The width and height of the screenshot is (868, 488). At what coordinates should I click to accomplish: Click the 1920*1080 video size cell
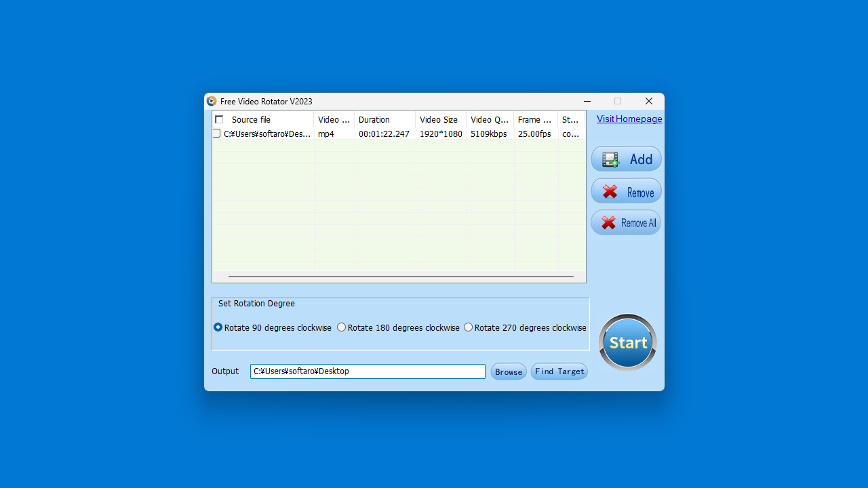(x=441, y=134)
